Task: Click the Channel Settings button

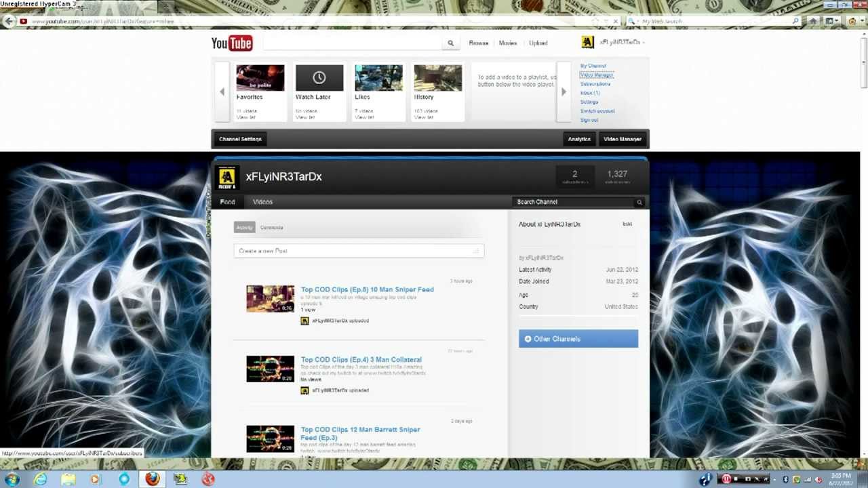Action: coord(240,139)
